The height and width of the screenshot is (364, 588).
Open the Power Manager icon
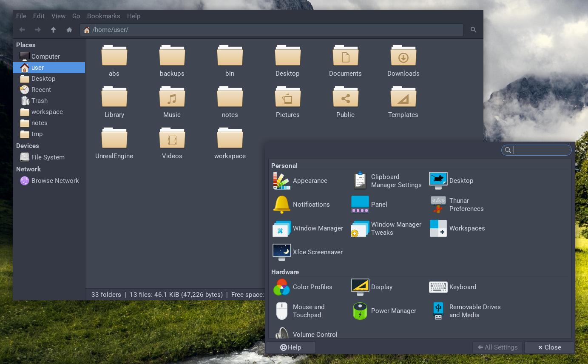pyautogui.click(x=360, y=311)
